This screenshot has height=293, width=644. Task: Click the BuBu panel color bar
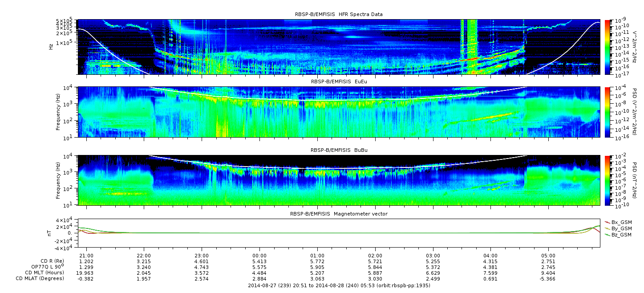(x=608, y=180)
